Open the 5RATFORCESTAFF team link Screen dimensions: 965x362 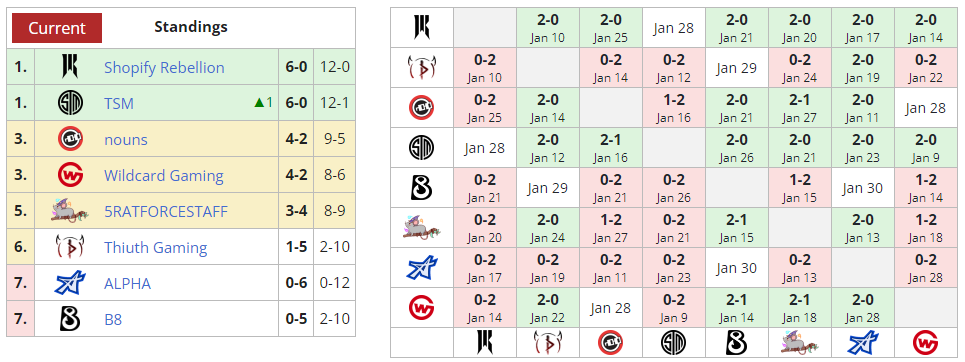click(x=166, y=212)
